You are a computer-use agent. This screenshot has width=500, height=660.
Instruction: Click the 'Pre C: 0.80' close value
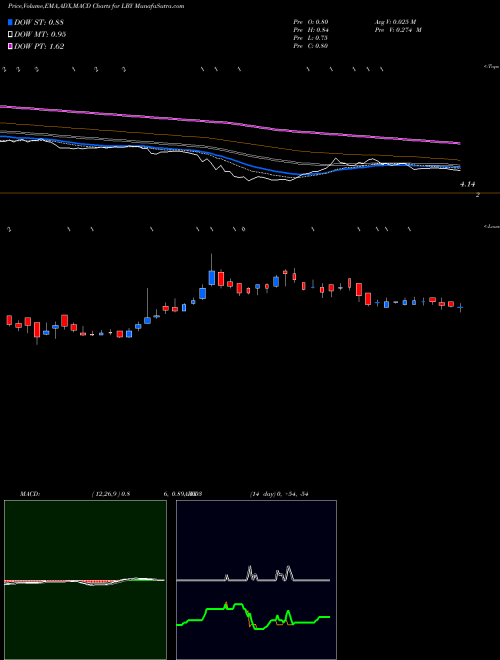(x=311, y=46)
